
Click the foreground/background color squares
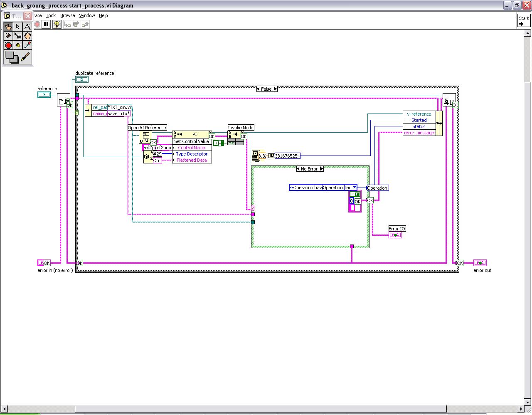pyautogui.click(x=11, y=57)
